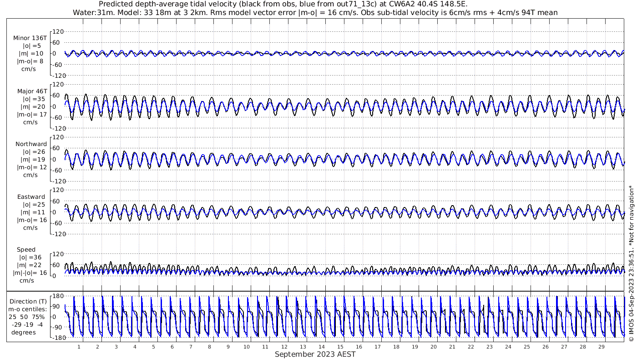Click the day '20' tick label
Viewport: 637px width, 364px height.
point(433,347)
